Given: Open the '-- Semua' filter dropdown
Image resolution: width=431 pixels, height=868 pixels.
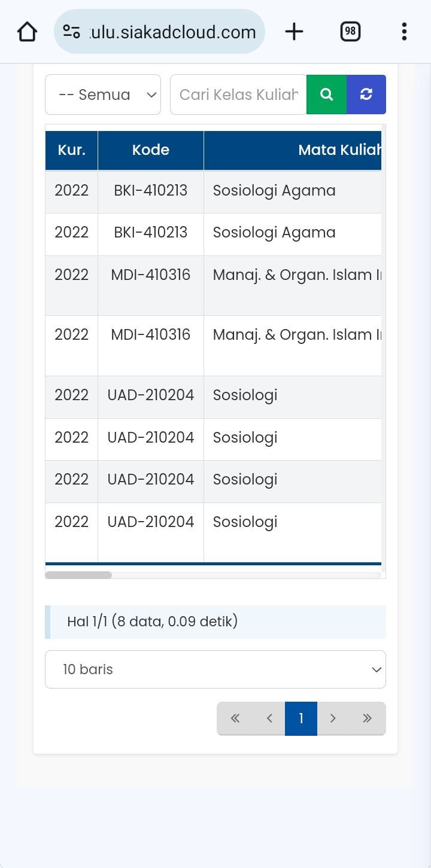Looking at the screenshot, I should 103,95.
